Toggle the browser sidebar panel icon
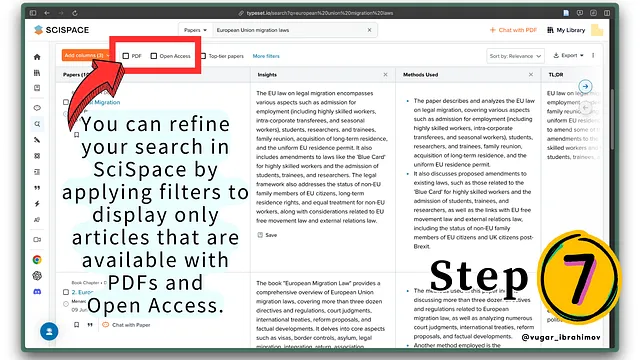This screenshot has height=360, width=640. click(x=33, y=13)
